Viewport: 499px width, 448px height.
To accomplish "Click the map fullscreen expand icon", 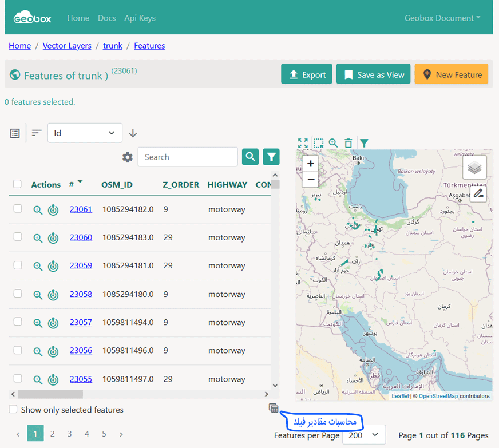I will 303,143.
